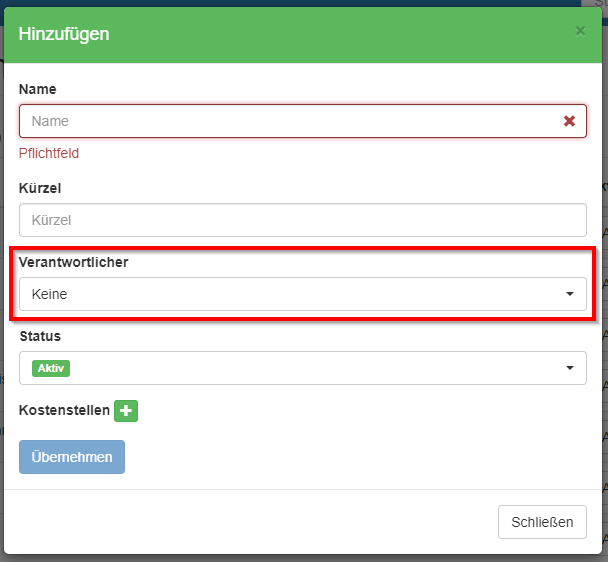The image size is (608, 562).
Task: Click the green dialog header bar
Action: coord(330,34)
